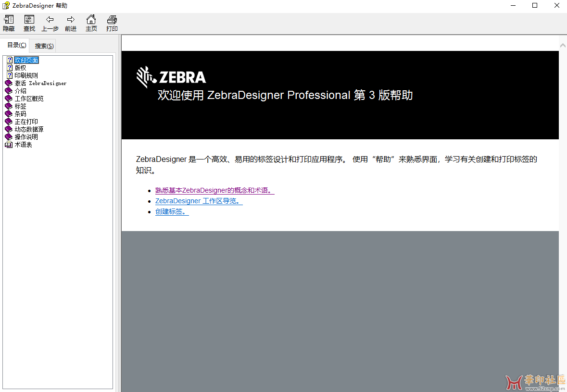The height and width of the screenshot is (392, 567).
Task: Select the 欢迎页面 topic
Action: tap(26, 60)
